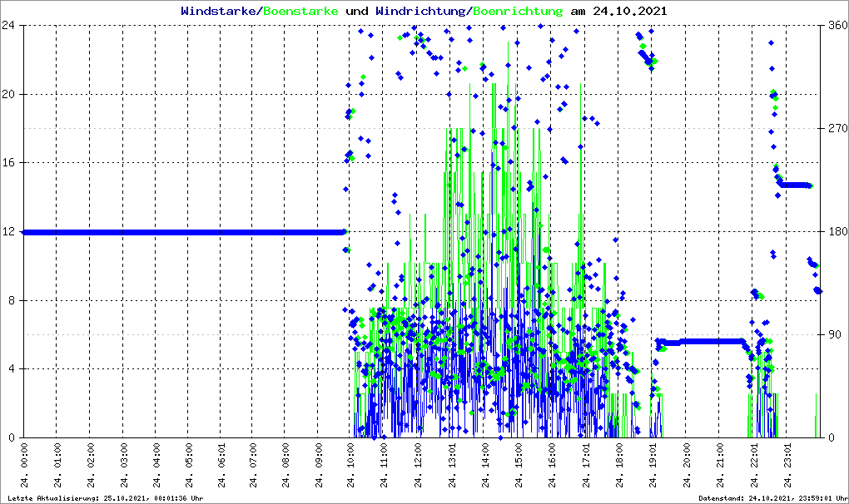Click the right axis value 360
The width and height of the screenshot is (849, 504).
tap(838, 26)
